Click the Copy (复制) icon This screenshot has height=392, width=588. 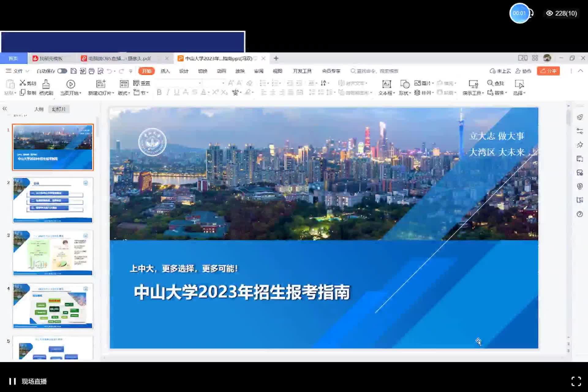pos(22,92)
